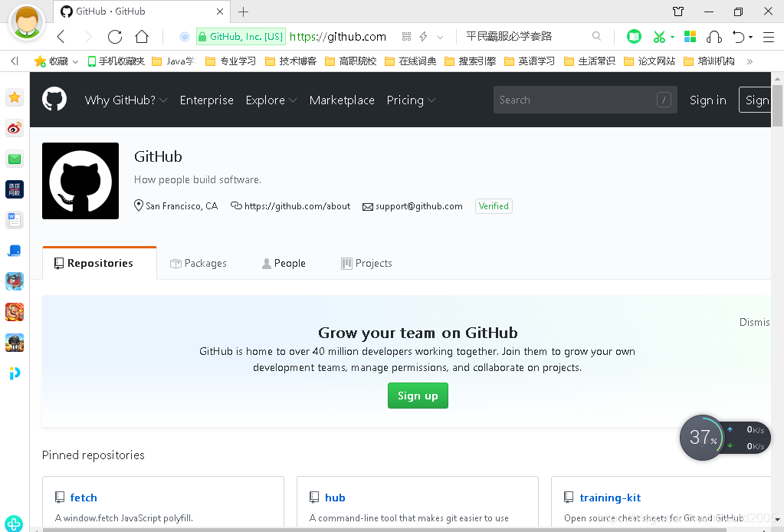Open the blue chat bubble sidebar icon
Screen dimensions: 784x532
pos(15,251)
